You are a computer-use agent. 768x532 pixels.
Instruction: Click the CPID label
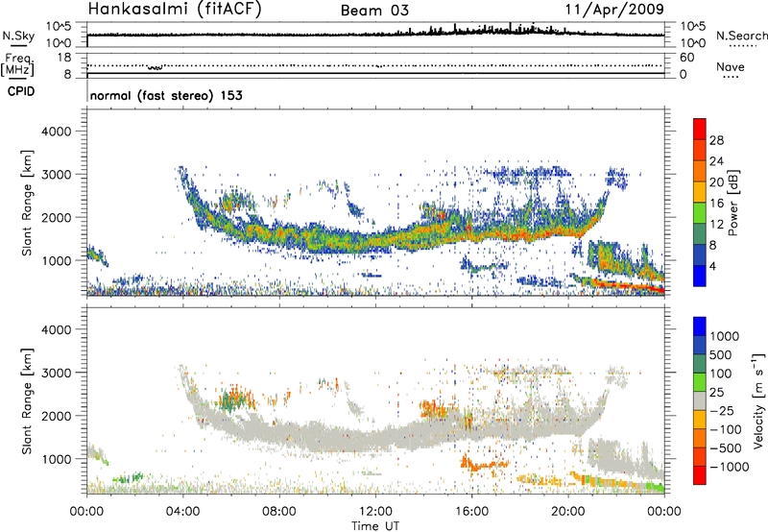21,91
